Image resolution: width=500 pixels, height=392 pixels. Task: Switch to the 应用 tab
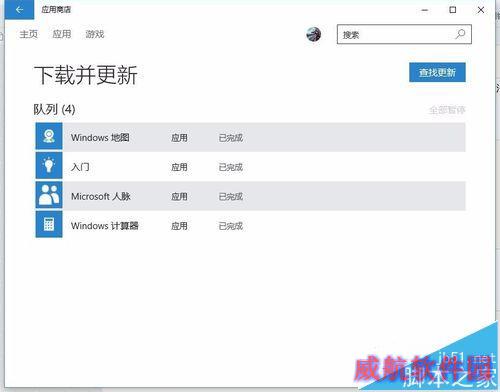coord(62,34)
